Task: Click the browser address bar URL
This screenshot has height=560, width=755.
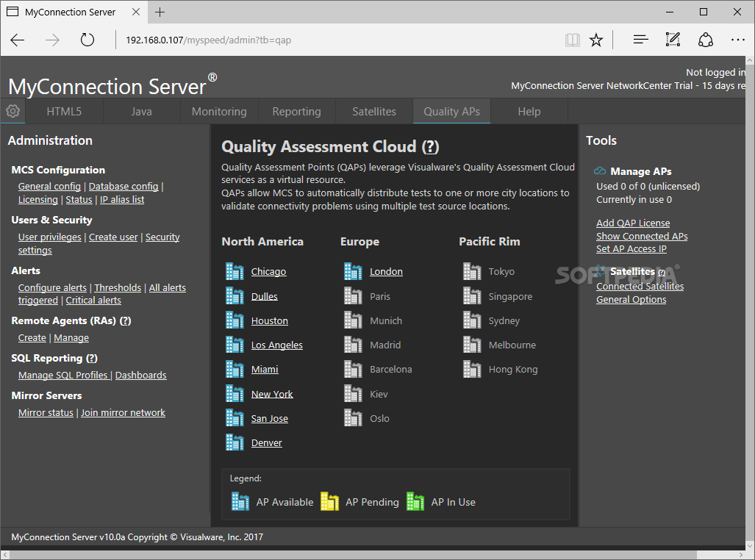Action: pyautogui.click(x=209, y=40)
